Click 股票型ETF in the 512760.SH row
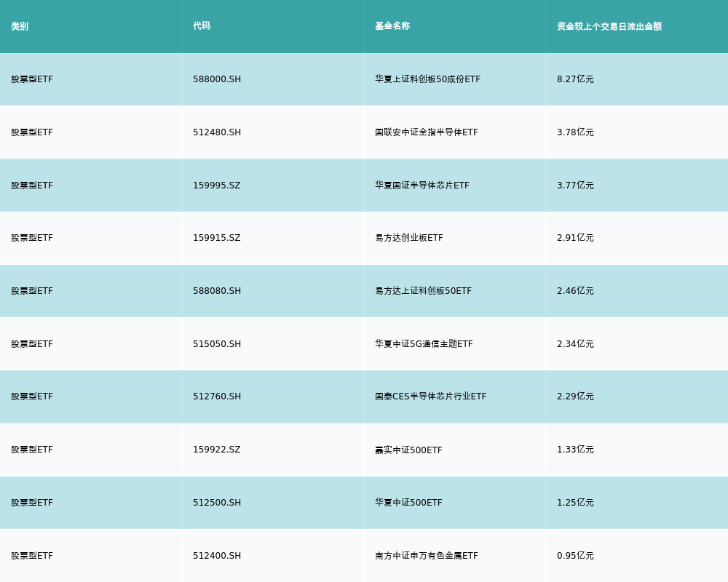The height and width of the screenshot is (582, 728). (x=32, y=396)
